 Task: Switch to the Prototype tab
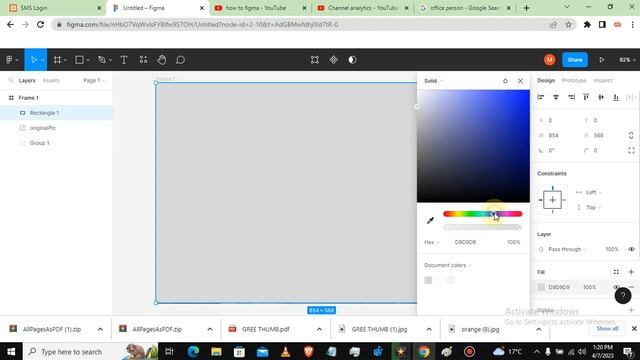(574, 80)
